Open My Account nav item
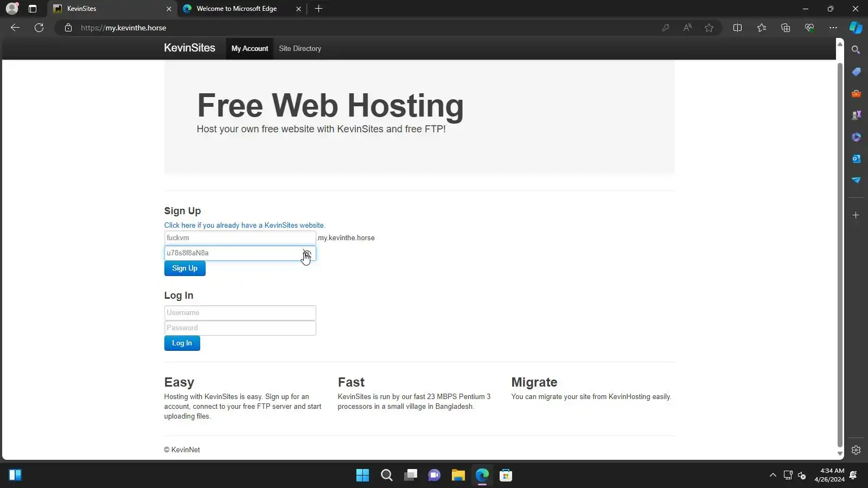868x488 pixels. click(250, 48)
